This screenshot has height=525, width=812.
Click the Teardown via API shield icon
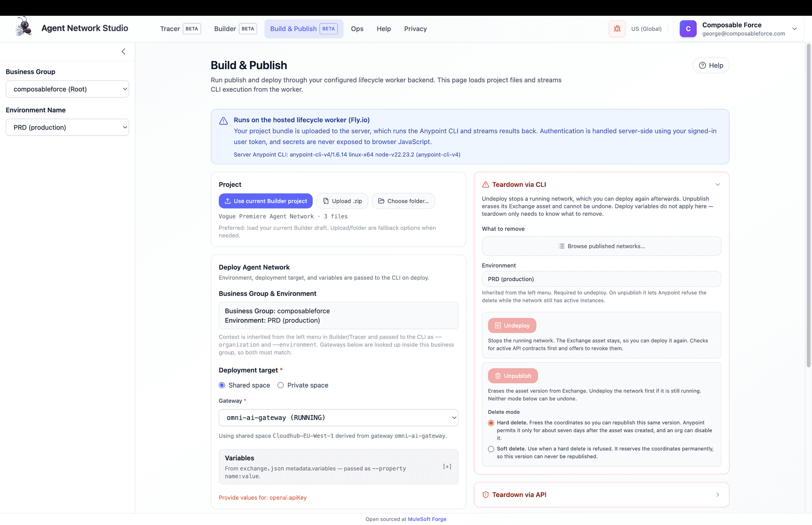pos(486,495)
